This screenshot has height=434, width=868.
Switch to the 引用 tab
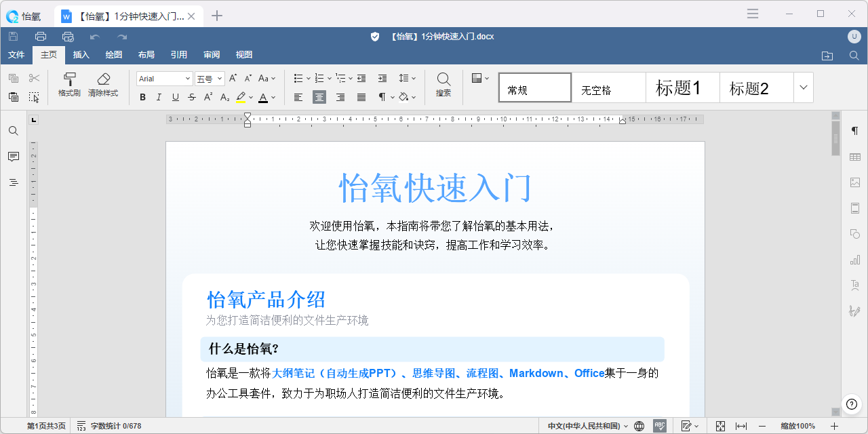point(179,55)
